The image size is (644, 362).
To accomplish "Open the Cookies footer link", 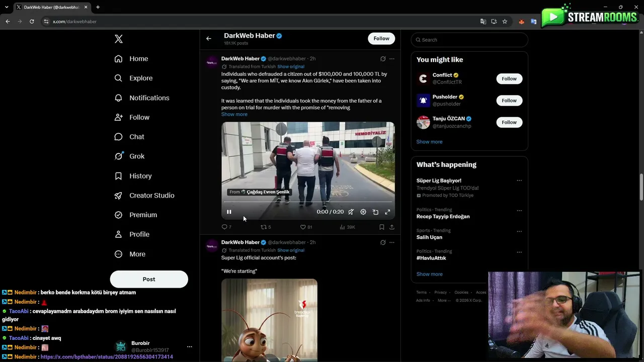I will (x=461, y=292).
